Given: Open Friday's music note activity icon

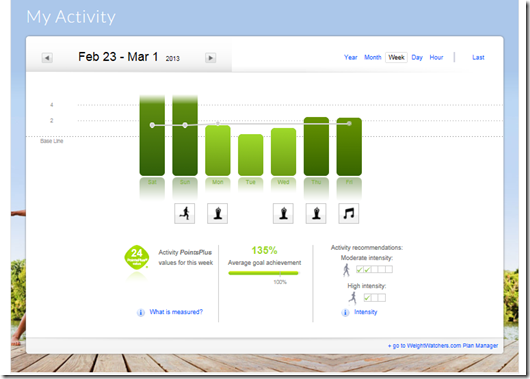Looking at the screenshot, I should point(349,213).
